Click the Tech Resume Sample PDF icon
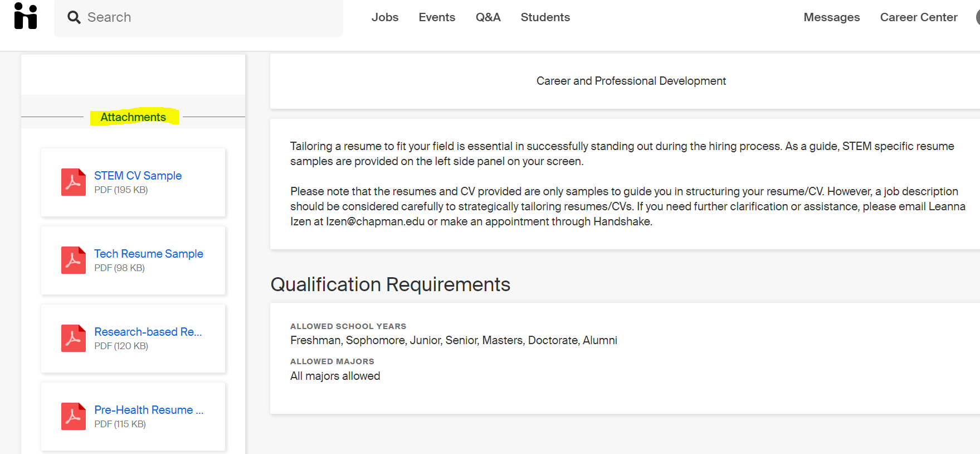The height and width of the screenshot is (454, 980). (74, 260)
